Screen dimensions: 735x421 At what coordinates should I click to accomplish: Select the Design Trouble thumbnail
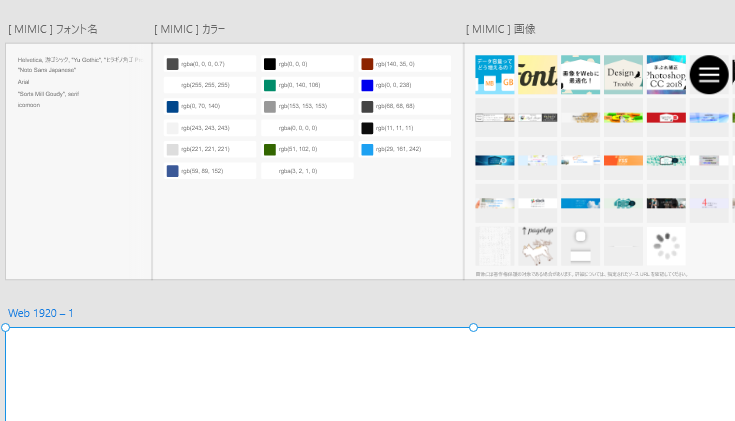pyautogui.click(x=623, y=75)
